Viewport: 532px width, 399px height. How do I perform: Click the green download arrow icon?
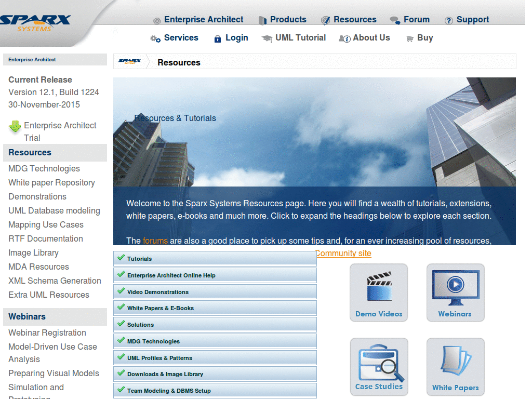15,126
